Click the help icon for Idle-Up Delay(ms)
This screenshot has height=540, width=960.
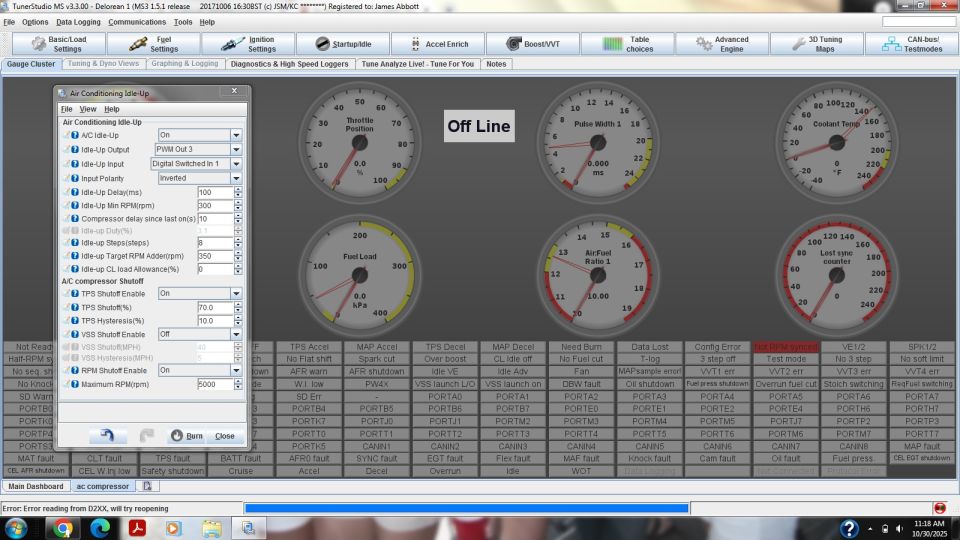point(75,192)
